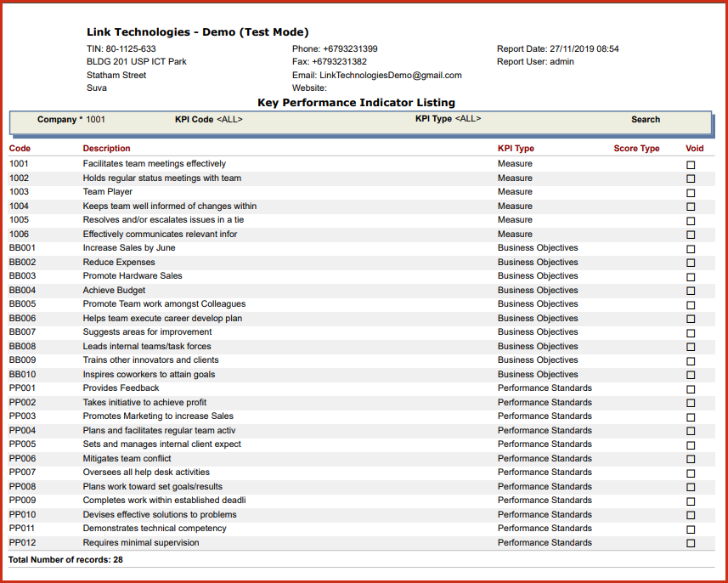This screenshot has width=728, height=583.
Task: Click the Report Date 27/11/2019 08:54 text
Action: click(x=557, y=48)
